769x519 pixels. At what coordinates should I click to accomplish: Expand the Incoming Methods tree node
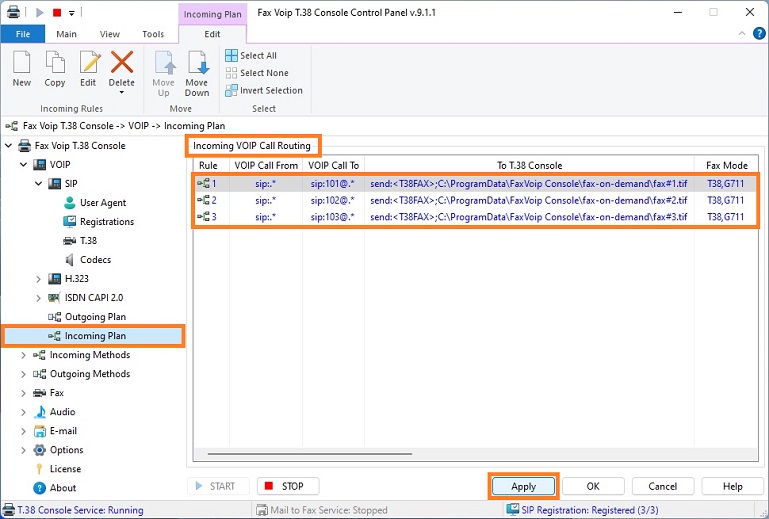coord(23,355)
